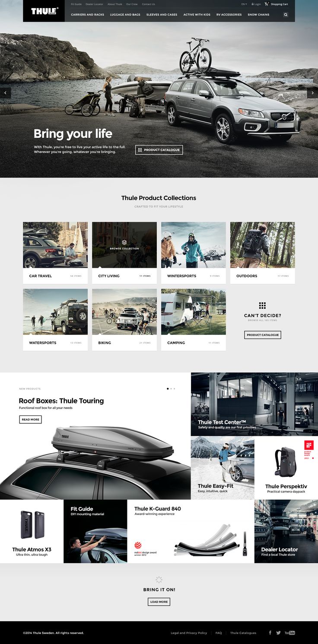The height and width of the screenshot is (644, 318).
Task: Go to next hero slide arrow
Action: point(312,93)
